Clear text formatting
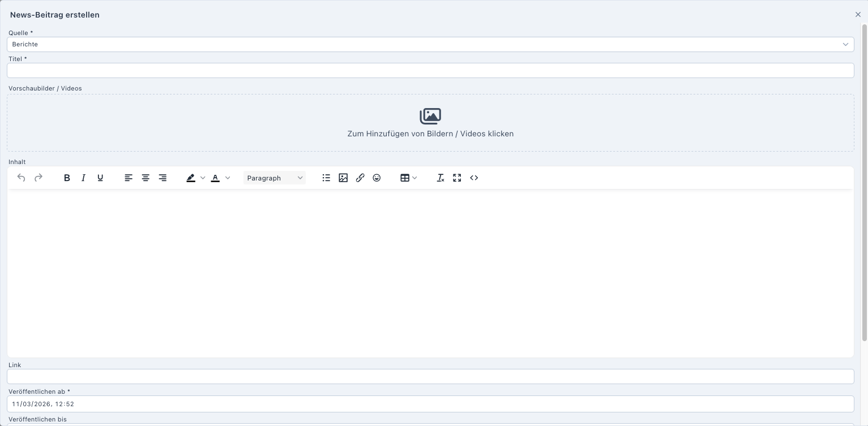 441,178
